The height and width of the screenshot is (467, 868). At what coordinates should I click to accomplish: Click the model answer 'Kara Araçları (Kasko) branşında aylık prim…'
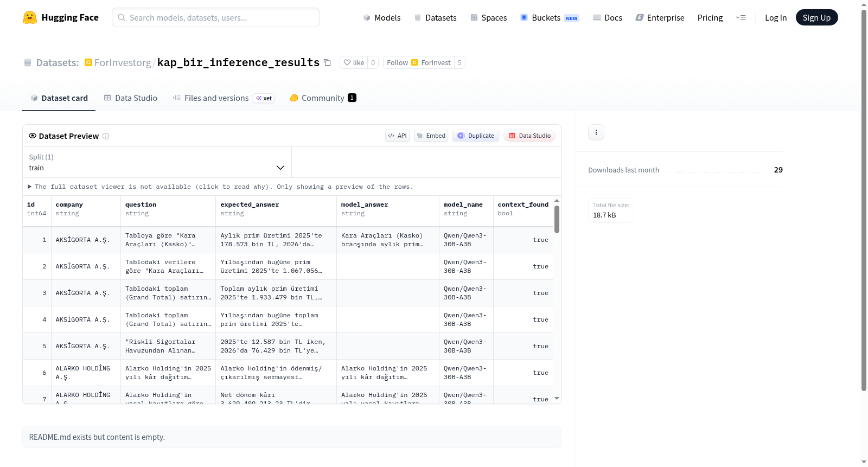click(x=388, y=240)
